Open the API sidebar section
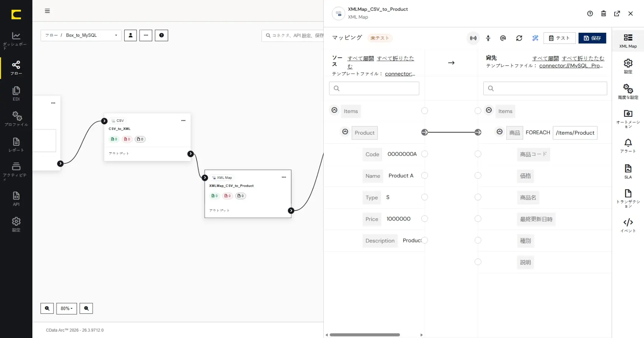The height and width of the screenshot is (338, 644). point(16,199)
